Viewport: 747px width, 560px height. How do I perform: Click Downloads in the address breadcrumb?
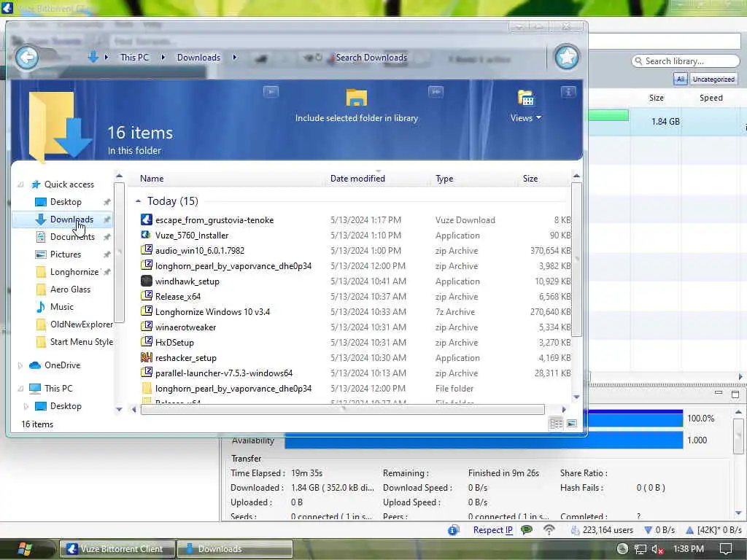(x=198, y=57)
